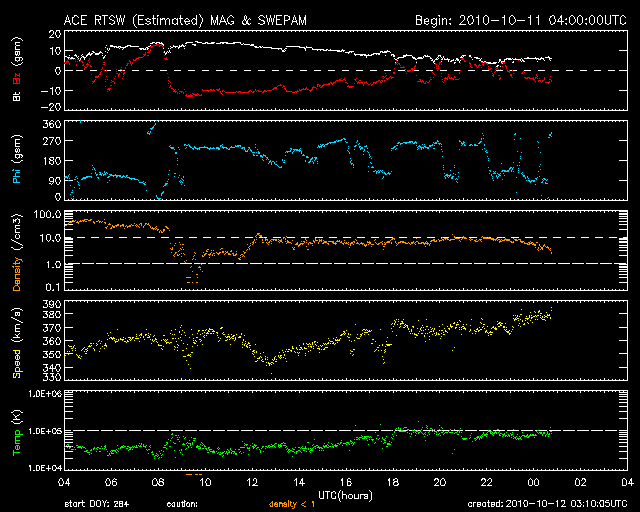
Task: Click the '1.0' value on the Density axis
Action: (53, 265)
